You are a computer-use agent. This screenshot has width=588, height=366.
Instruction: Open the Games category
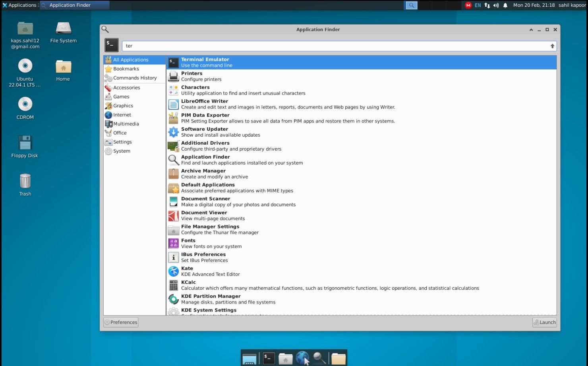tap(121, 97)
